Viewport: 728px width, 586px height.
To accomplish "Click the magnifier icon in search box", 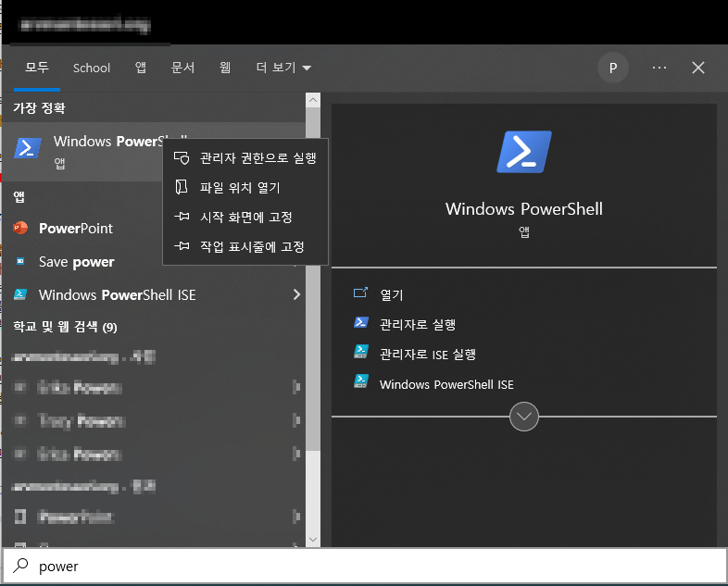I will 20,565.
